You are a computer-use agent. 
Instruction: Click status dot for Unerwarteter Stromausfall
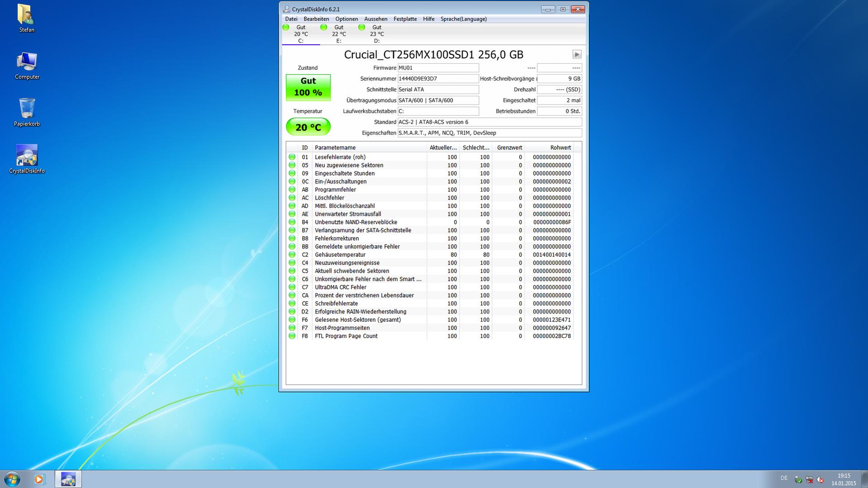coord(292,214)
